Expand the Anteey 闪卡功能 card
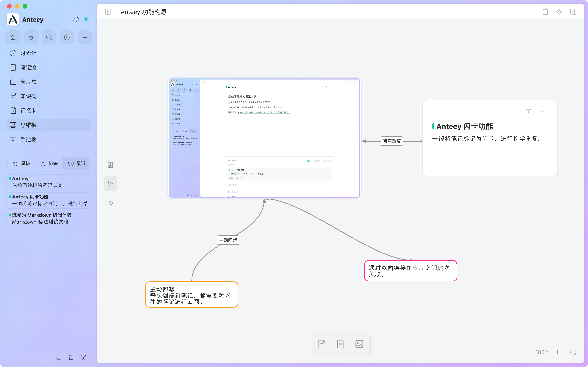588x367 pixels. [437, 111]
